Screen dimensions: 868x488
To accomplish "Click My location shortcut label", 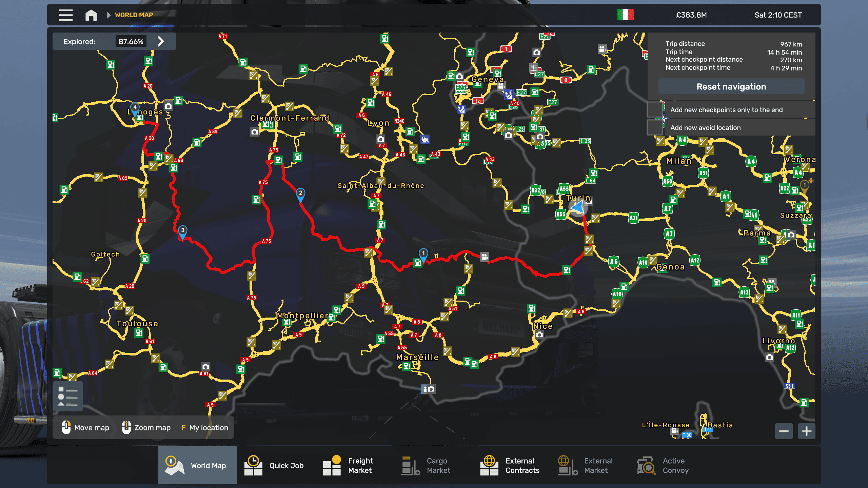I will (209, 428).
